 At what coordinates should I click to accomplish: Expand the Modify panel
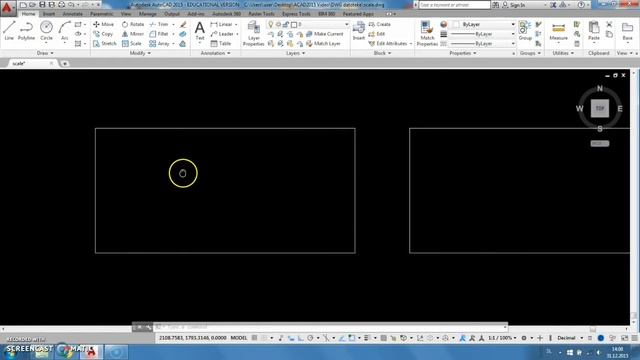tap(140, 53)
